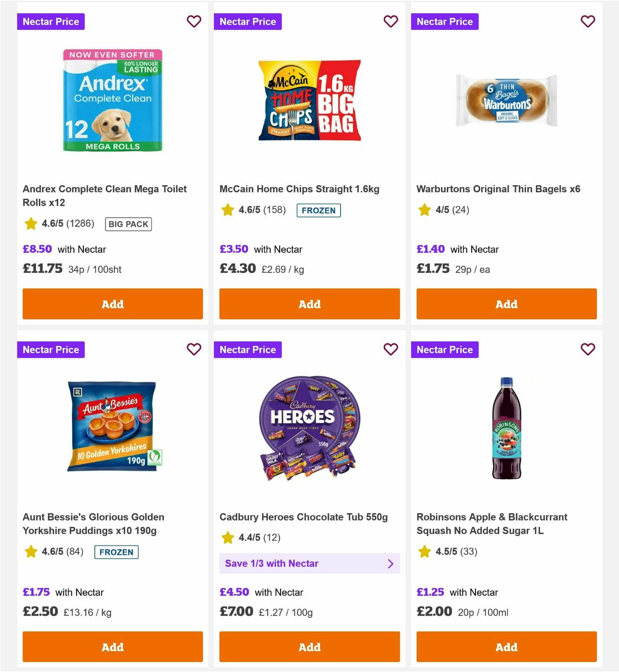Select the star icon beside Warburtons rating

coord(425,210)
